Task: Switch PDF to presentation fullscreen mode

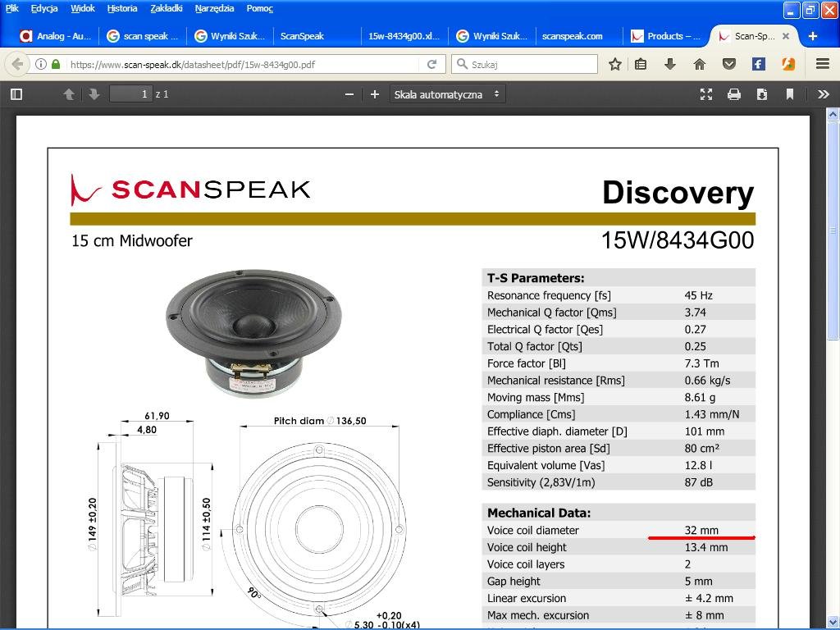Action: pos(706,94)
